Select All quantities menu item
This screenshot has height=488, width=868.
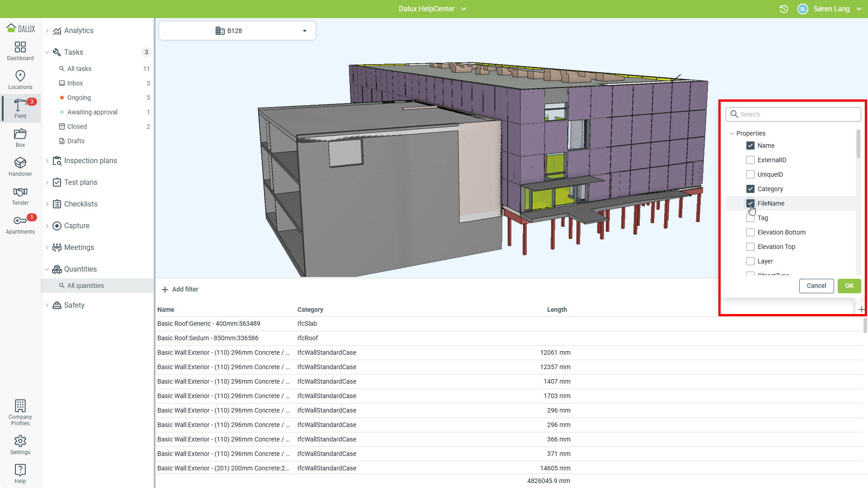point(85,286)
